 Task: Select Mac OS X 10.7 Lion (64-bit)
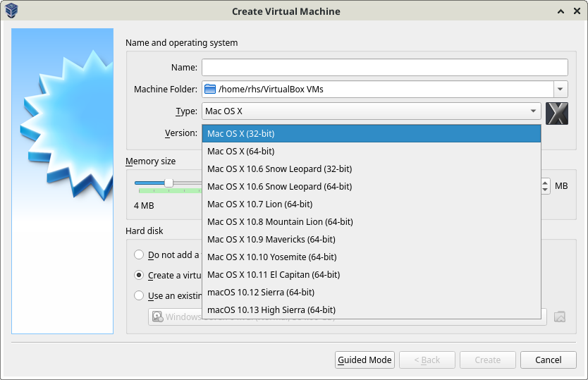(x=372, y=204)
